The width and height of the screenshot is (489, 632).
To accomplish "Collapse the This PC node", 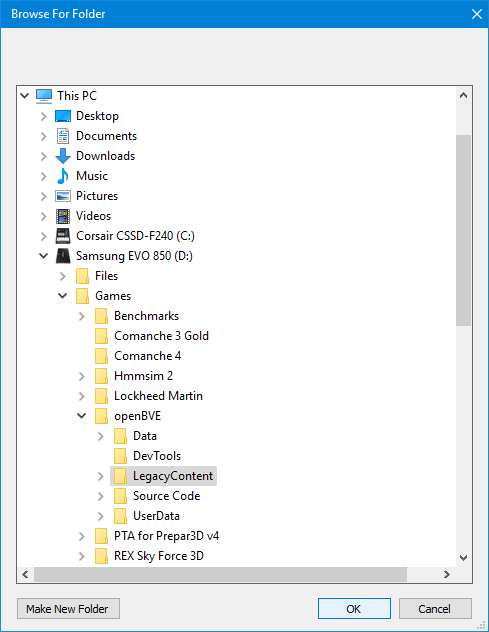I will point(25,96).
